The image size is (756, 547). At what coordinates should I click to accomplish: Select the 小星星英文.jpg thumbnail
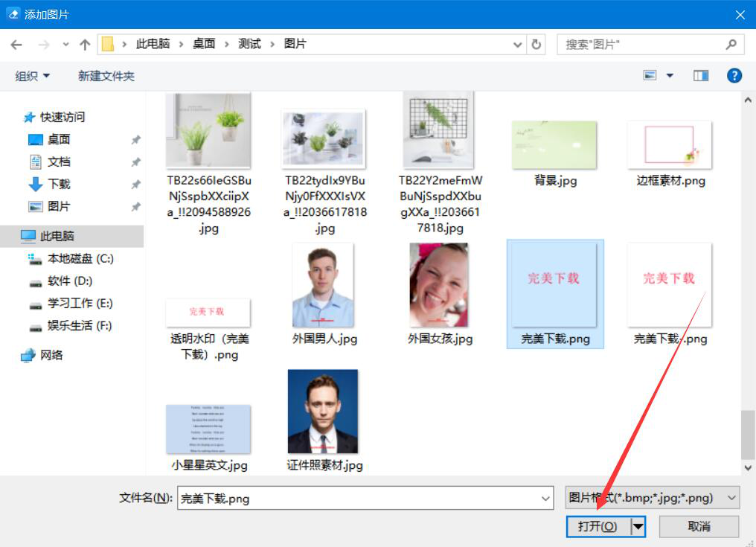click(208, 429)
